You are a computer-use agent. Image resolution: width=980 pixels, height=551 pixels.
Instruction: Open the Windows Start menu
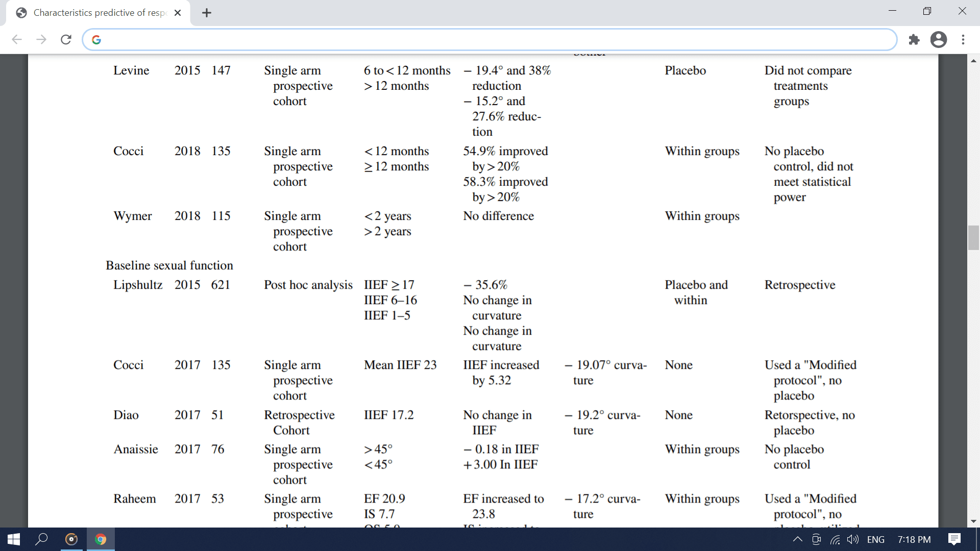(x=14, y=539)
